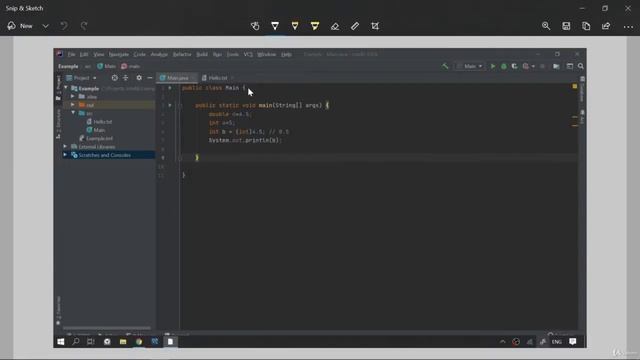This screenshot has height=360, width=640.
Task: Open the Code menu in IntelliJ
Action: (x=140, y=54)
